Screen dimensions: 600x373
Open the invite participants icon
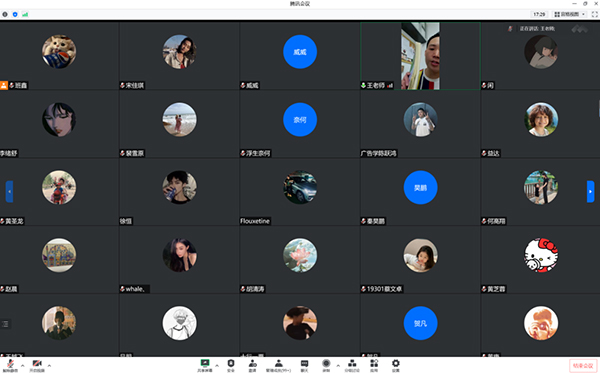(253, 365)
